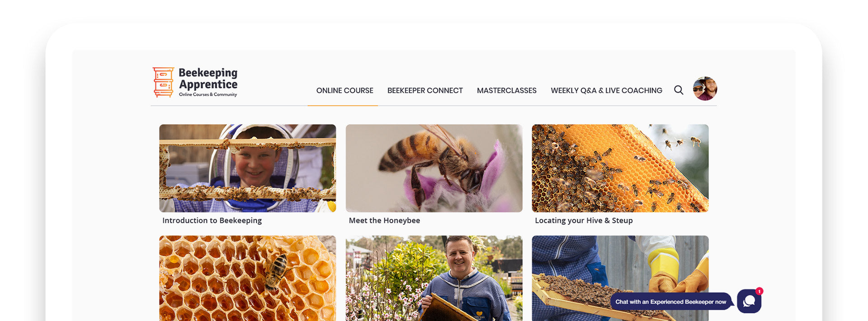Open Weekly Q&A & Live Coaching
This screenshot has width=868, height=321.
pos(606,90)
